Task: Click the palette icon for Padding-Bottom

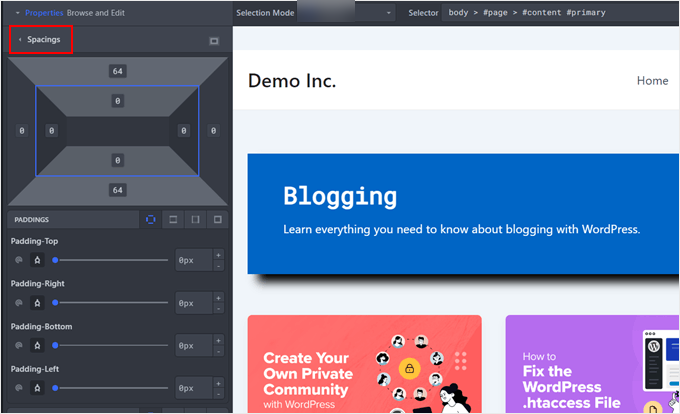Action: [19, 346]
